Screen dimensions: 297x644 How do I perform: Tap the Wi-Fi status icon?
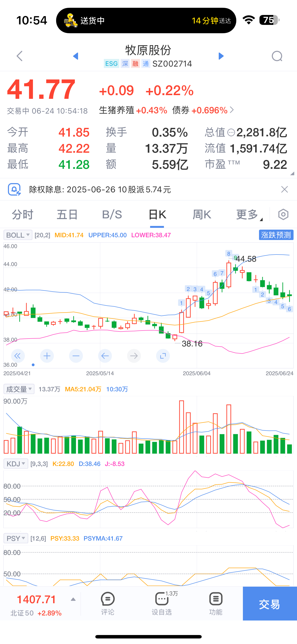(249, 20)
